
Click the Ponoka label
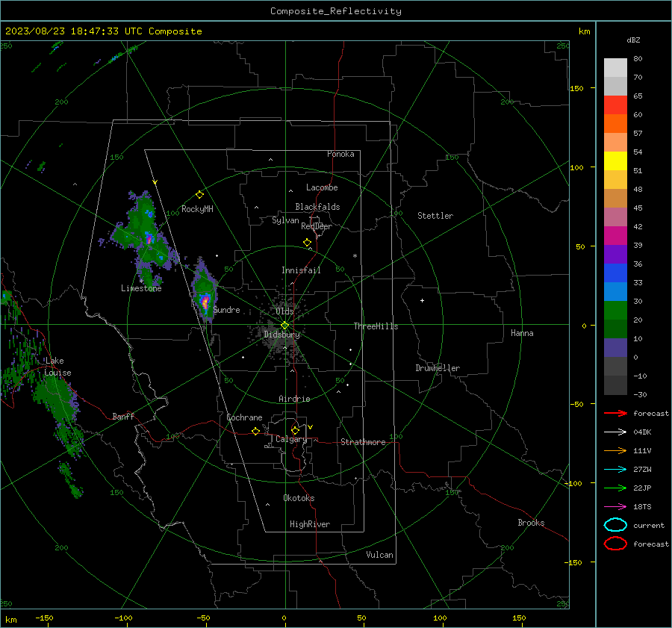coord(340,154)
